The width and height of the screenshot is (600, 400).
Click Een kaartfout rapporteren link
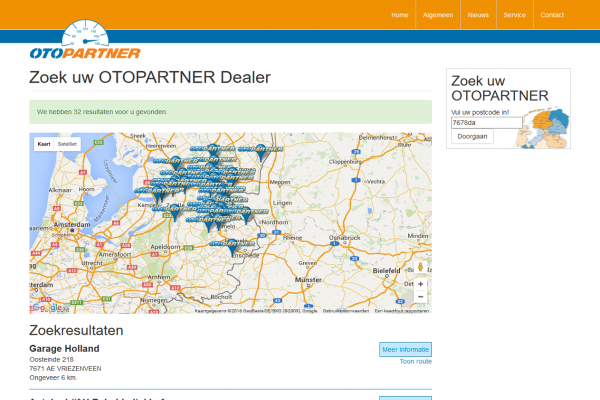(401, 311)
